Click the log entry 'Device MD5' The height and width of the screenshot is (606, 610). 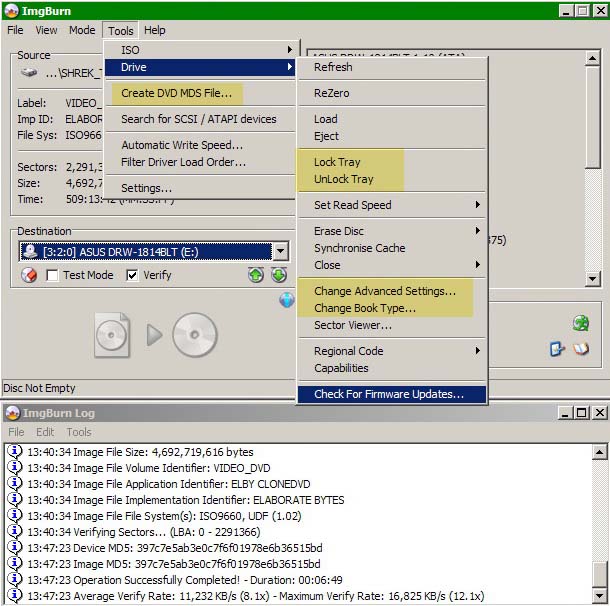click(175, 548)
